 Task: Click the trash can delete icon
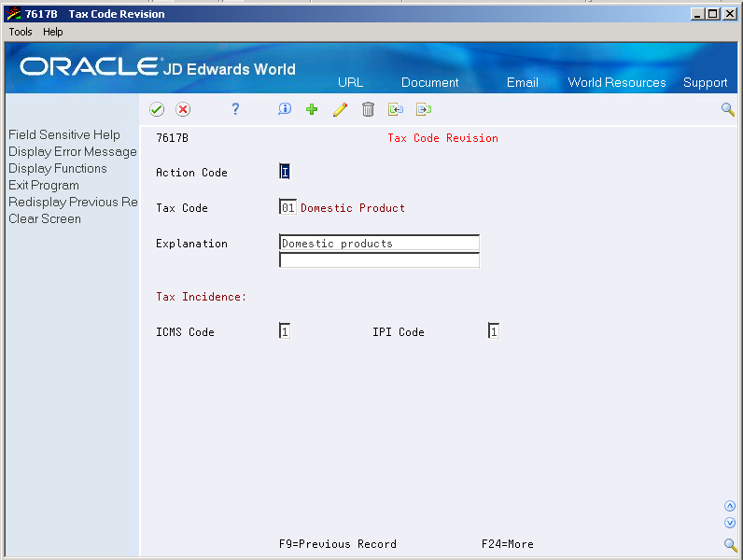pyautogui.click(x=368, y=109)
